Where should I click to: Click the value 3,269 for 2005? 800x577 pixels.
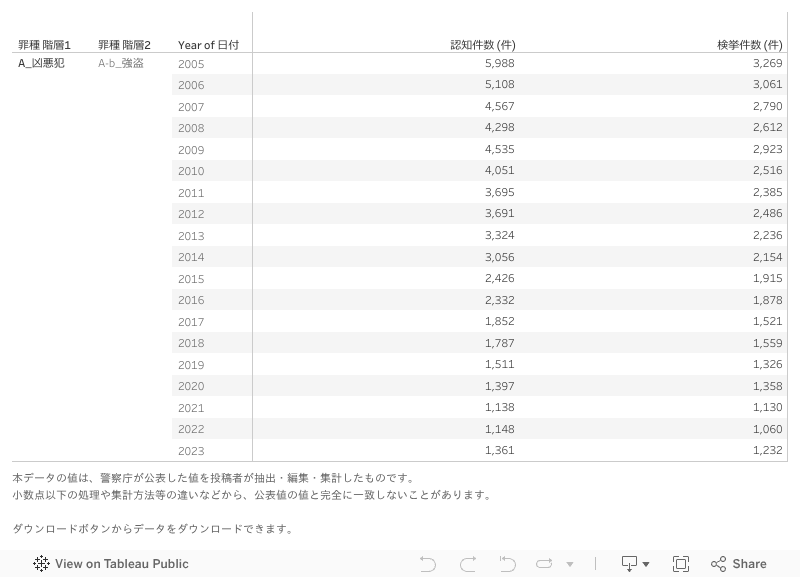[767, 63]
